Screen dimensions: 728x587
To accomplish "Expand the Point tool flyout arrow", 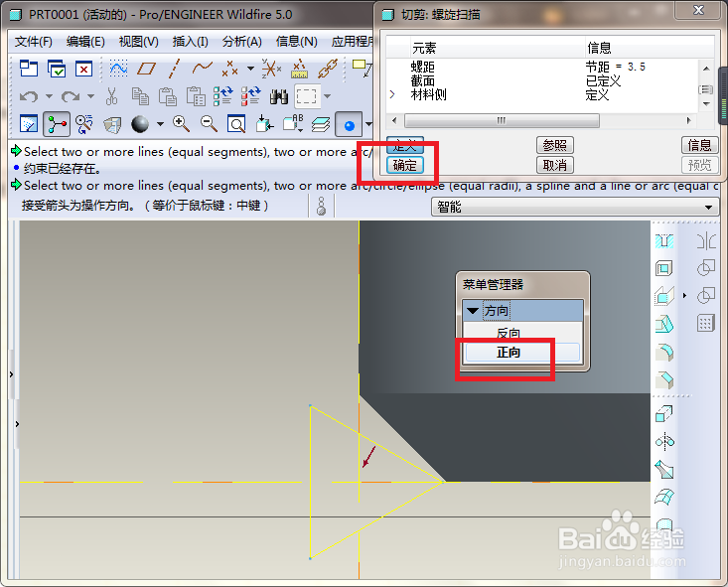I will pos(250,69).
